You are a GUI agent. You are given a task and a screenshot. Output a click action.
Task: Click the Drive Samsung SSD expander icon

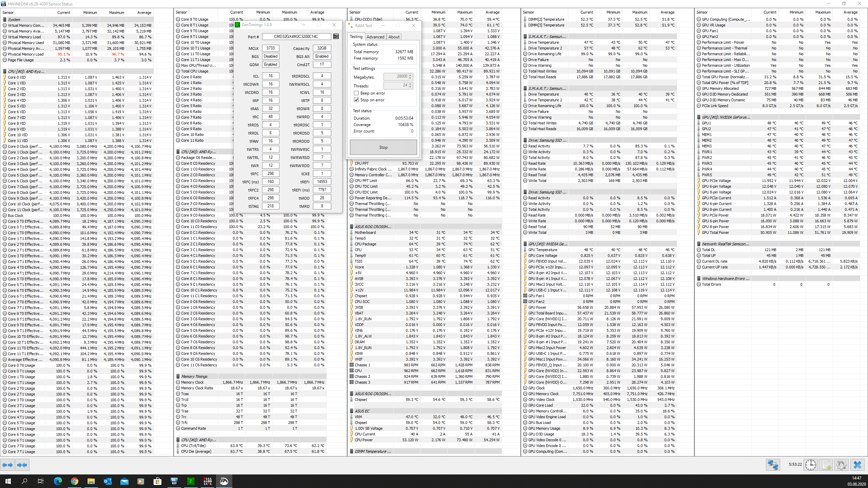tap(524, 141)
